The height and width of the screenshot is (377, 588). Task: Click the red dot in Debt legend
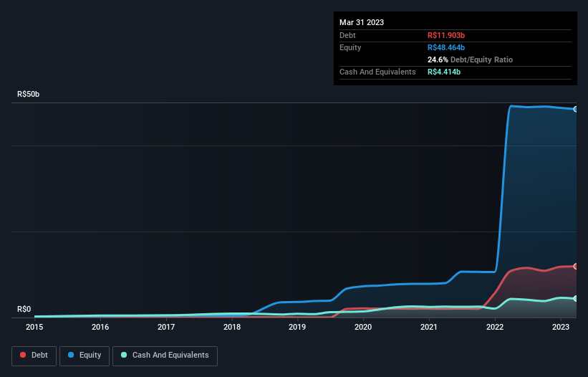tap(23, 355)
